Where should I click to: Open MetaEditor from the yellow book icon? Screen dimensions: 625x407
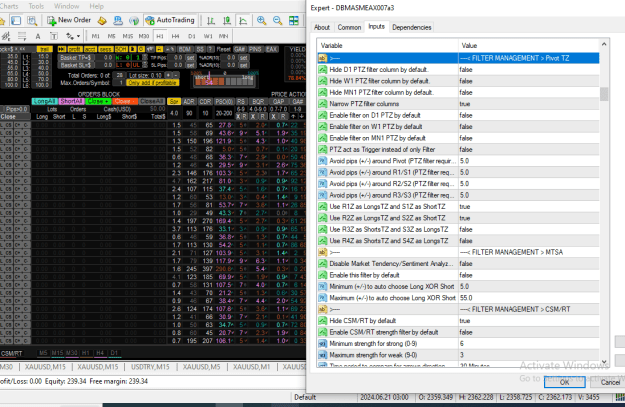coord(102,20)
